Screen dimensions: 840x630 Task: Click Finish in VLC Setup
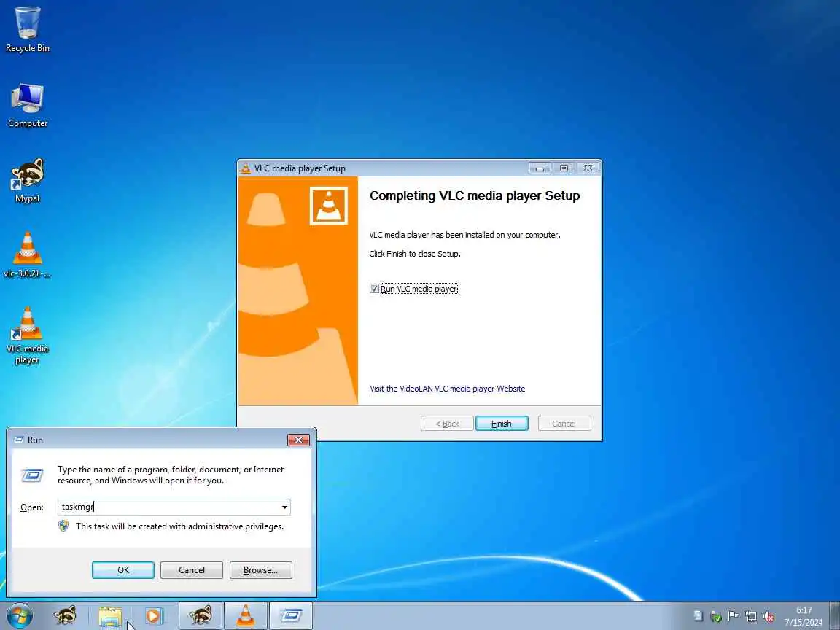(x=502, y=423)
